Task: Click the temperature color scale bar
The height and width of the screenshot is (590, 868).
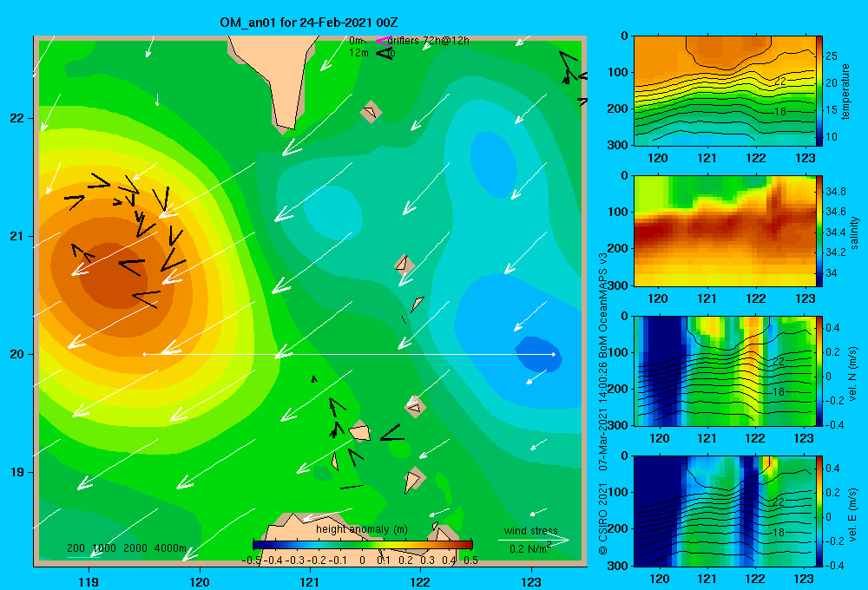Action: click(x=819, y=91)
